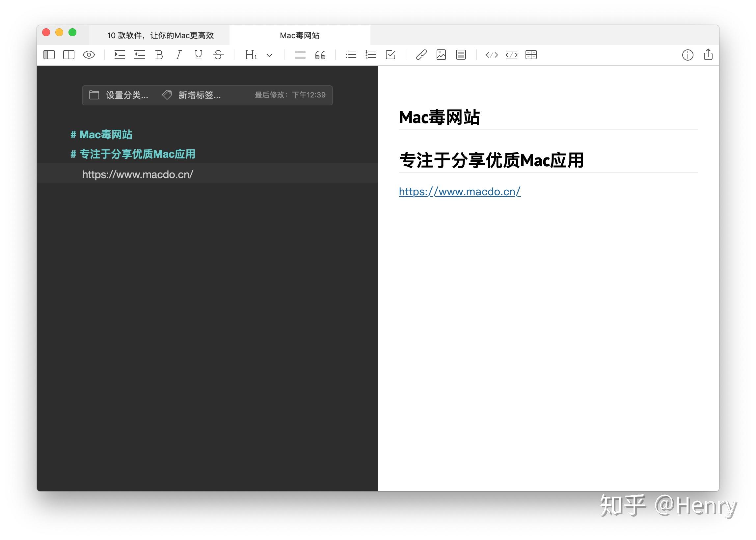
Task: Insert an image using picture icon
Action: point(441,55)
